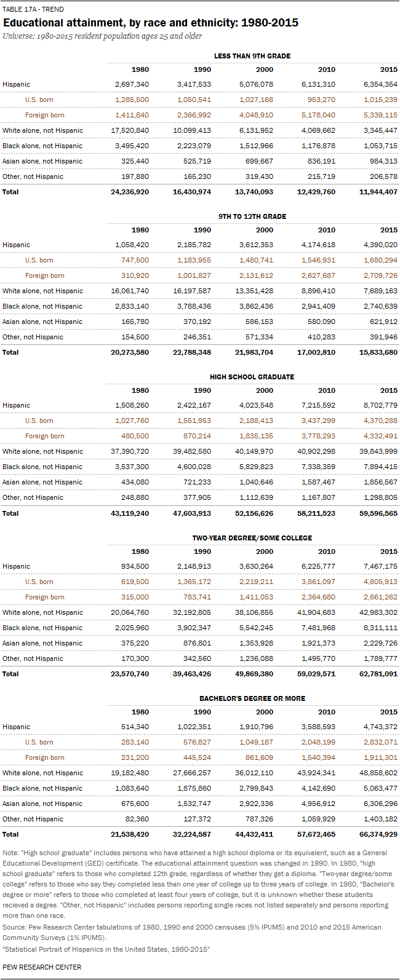400x980 pixels.
Task: Click Foreign born row under Two-year degree
Action: (200, 597)
